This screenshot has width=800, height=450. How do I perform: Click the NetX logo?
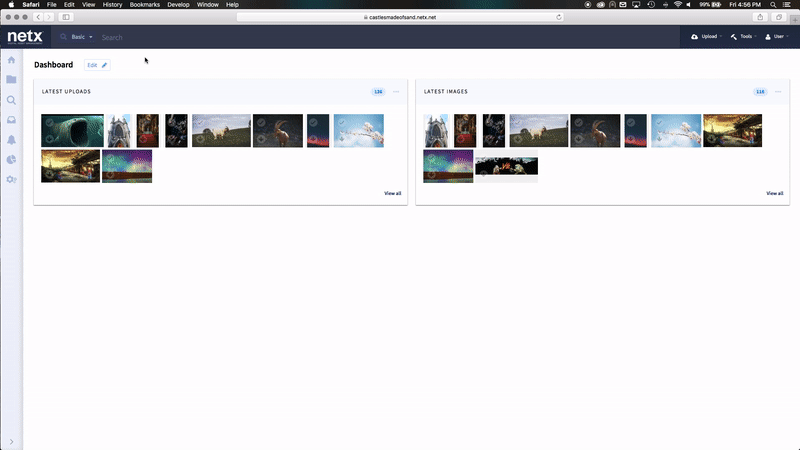(24, 37)
